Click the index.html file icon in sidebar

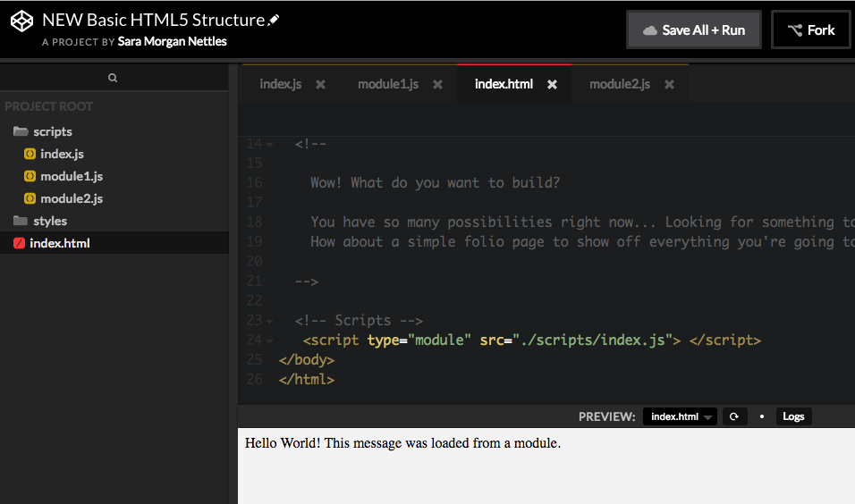coord(19,243)
